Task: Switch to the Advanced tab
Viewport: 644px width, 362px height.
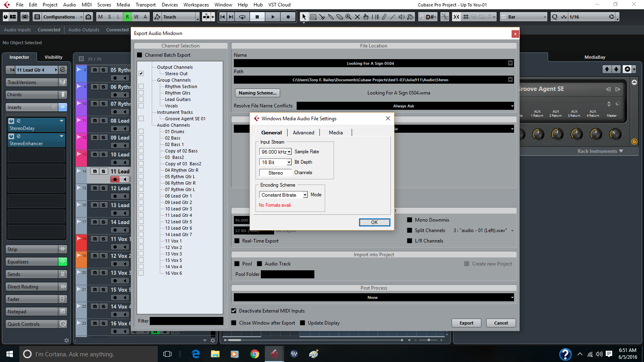Action: point(303,133)
